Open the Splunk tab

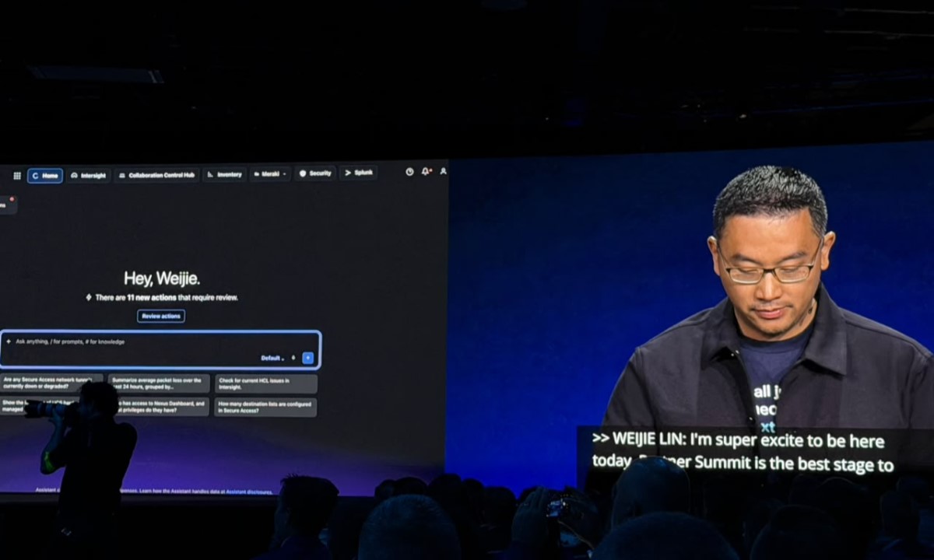point(359,173)
